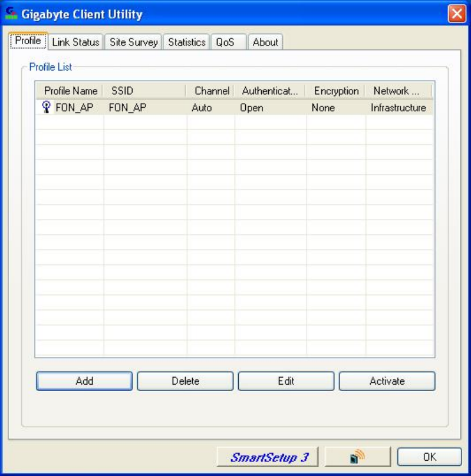The width and height of the screenshot is (471, 476).
Task: Sort by the Channel column header
Action: [210, 91]
